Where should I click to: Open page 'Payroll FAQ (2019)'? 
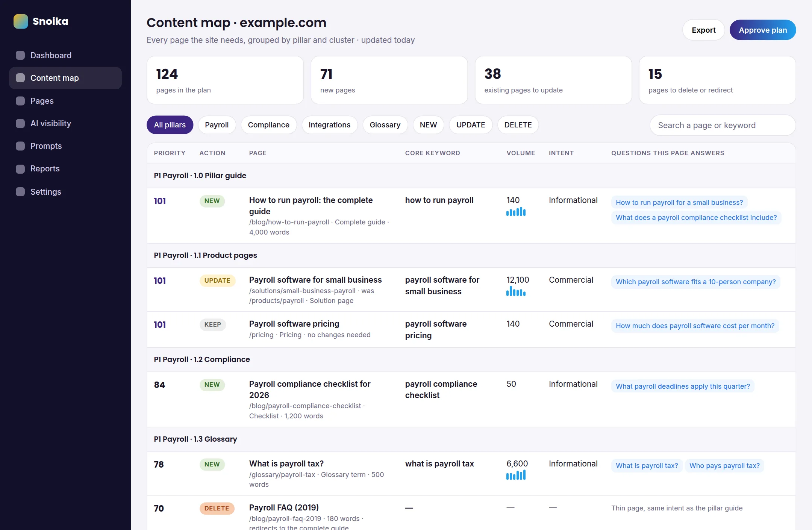(x=284, y=508)
